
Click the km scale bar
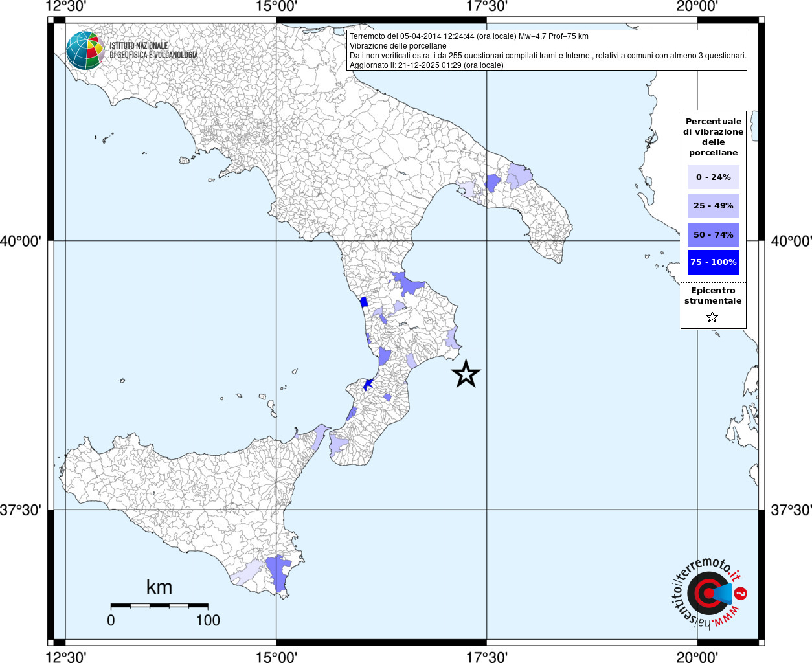pos(159,606)
